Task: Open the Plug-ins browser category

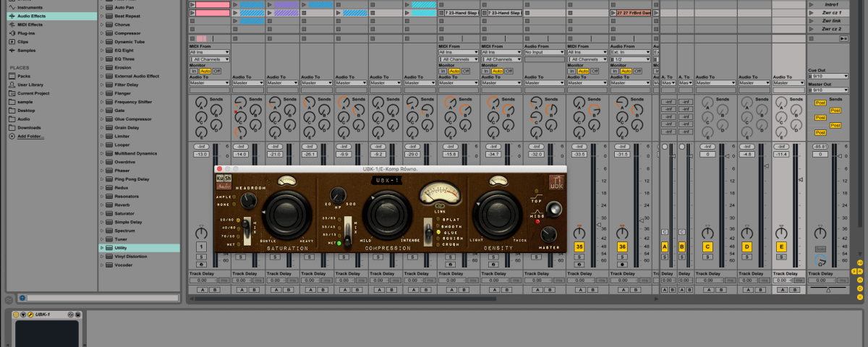Action: 26,33
